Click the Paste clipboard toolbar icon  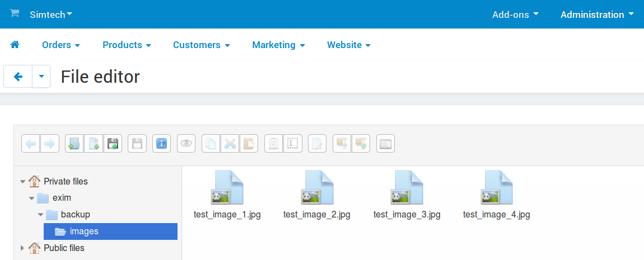tap(249, 144)
